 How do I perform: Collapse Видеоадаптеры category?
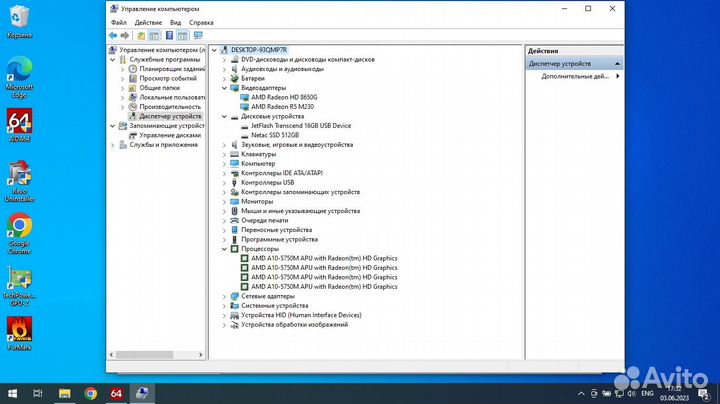(x=225, y=88)
